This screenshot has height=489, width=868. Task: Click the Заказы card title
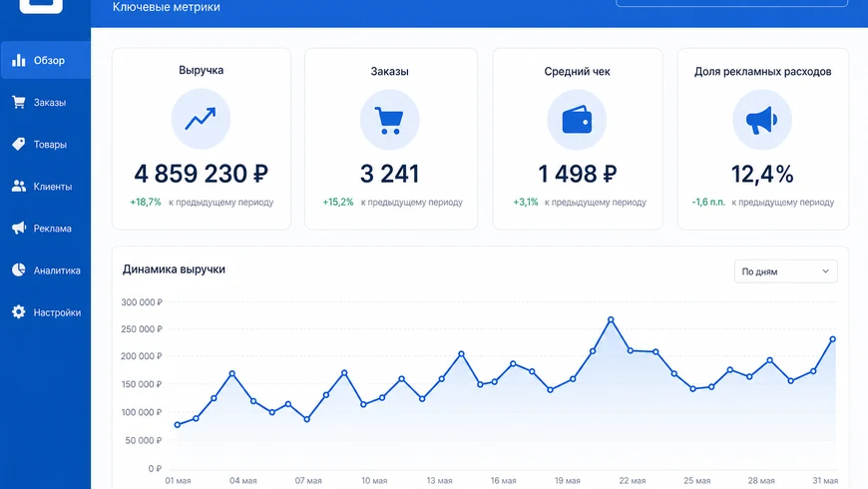tap(390, 71)
